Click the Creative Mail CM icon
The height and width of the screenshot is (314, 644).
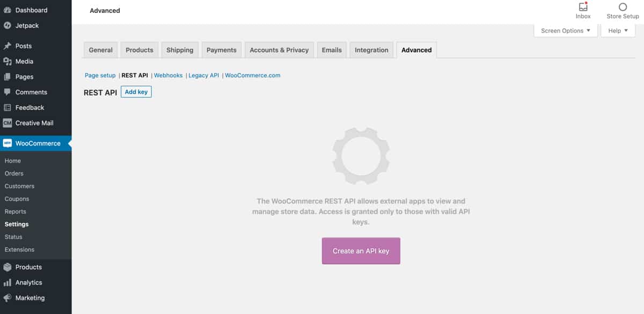(x=8, y=123)
